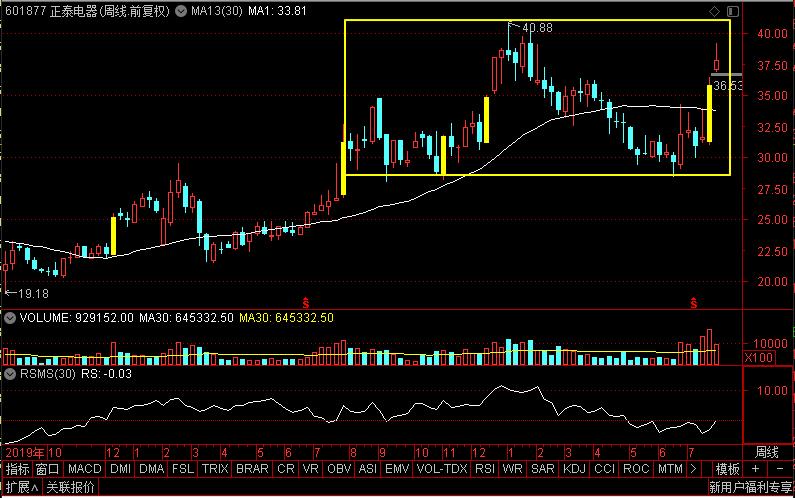
Task: Switch to the RSI indicator
Action: click(485, 469)
